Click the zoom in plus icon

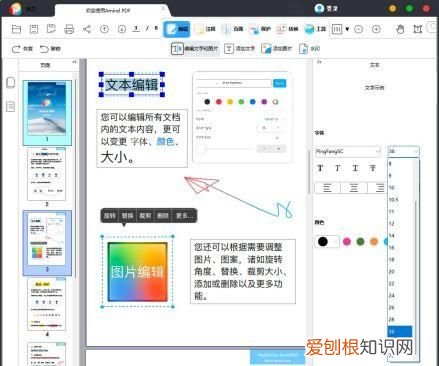376,29
